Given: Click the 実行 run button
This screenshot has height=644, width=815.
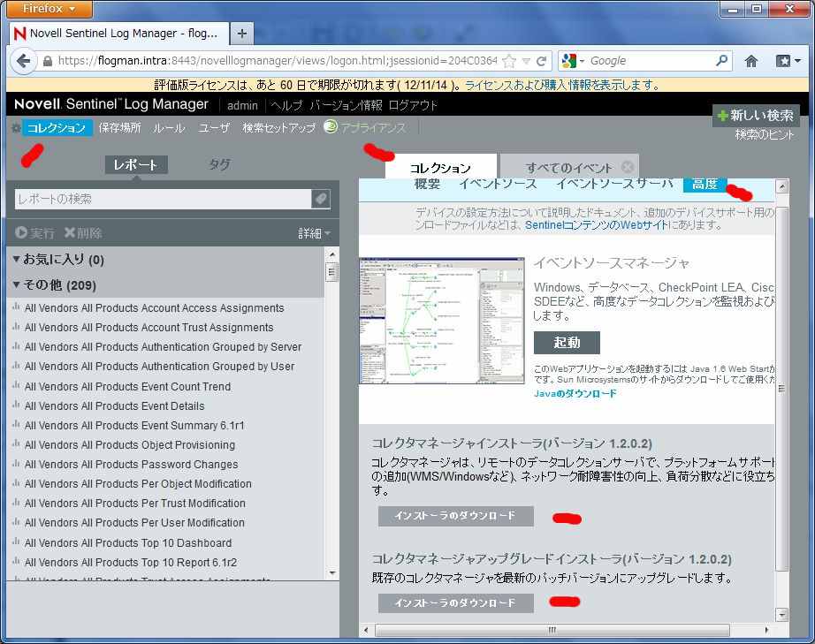Looking at the screenshot, I should pyautogui.click(x=34, y=233).
